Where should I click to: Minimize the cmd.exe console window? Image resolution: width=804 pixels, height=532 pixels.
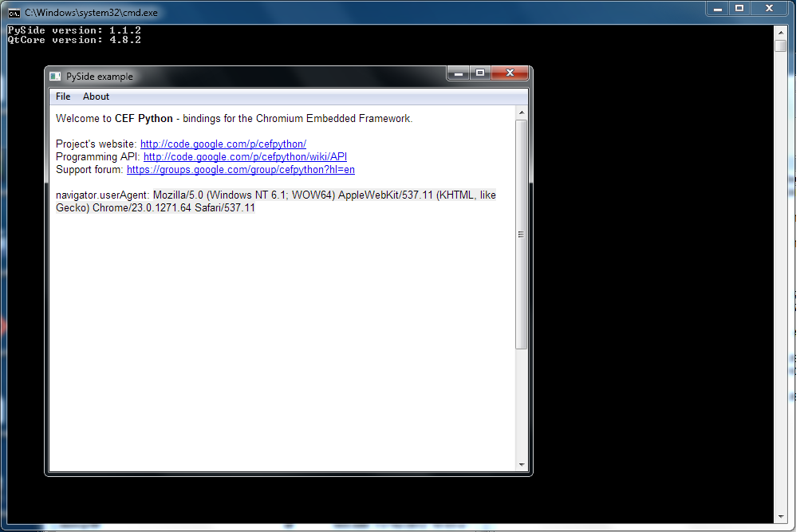[718, 9]
